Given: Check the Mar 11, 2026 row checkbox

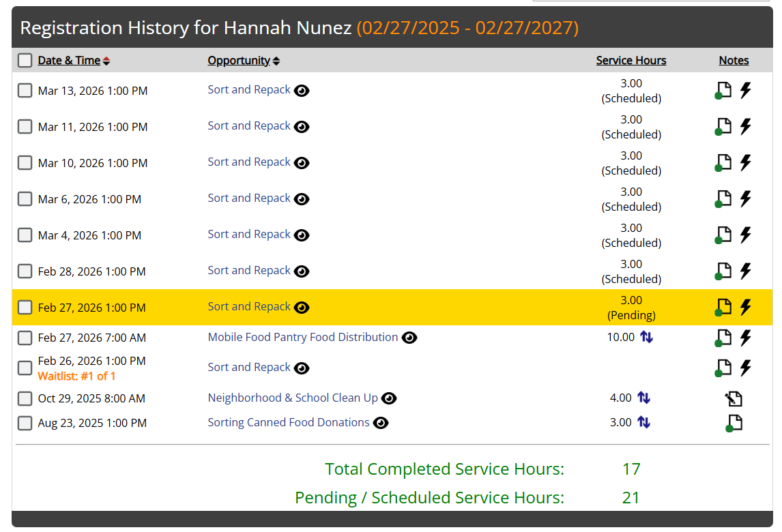Looking at the screenshot, I should [x=25, y=127].
